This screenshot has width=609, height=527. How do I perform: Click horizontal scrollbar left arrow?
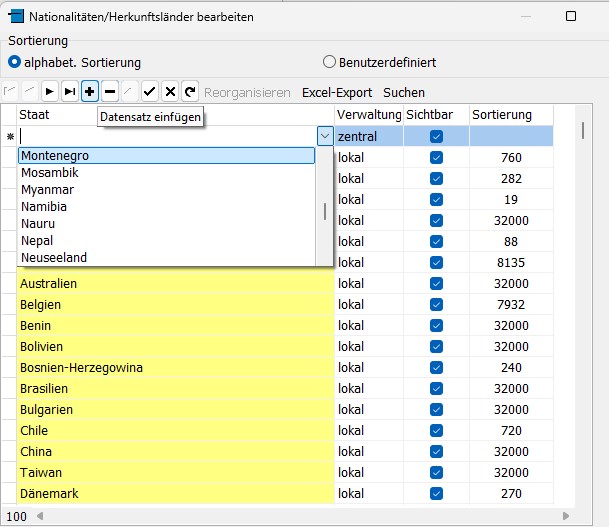pos(40,516)
